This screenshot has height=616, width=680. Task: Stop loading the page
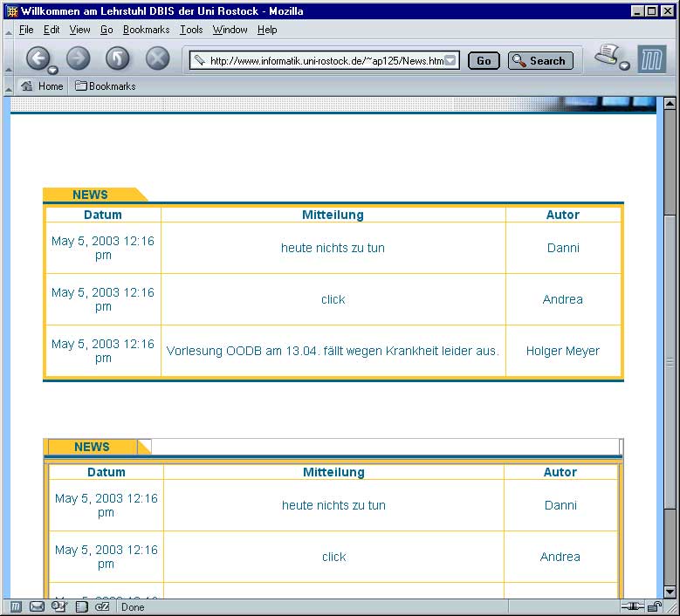[x=157, y=58]
